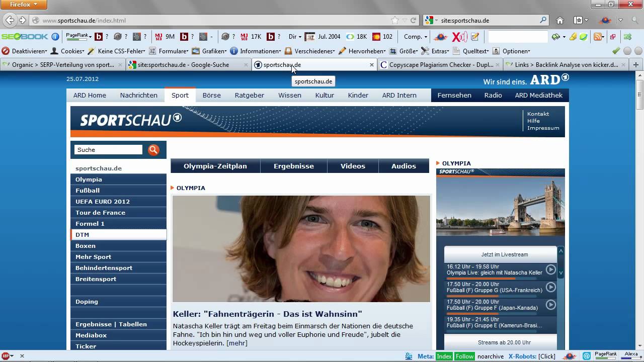Open the Olympia-Zeitplan tab

[215, 166]
